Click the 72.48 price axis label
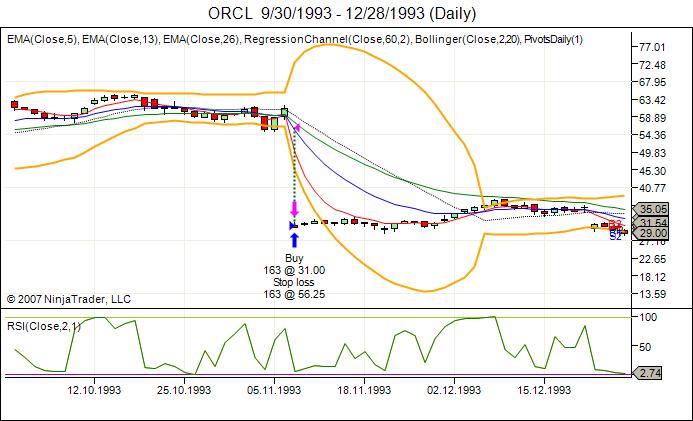This screenshot has width=693, height=421. pos(652,65)
